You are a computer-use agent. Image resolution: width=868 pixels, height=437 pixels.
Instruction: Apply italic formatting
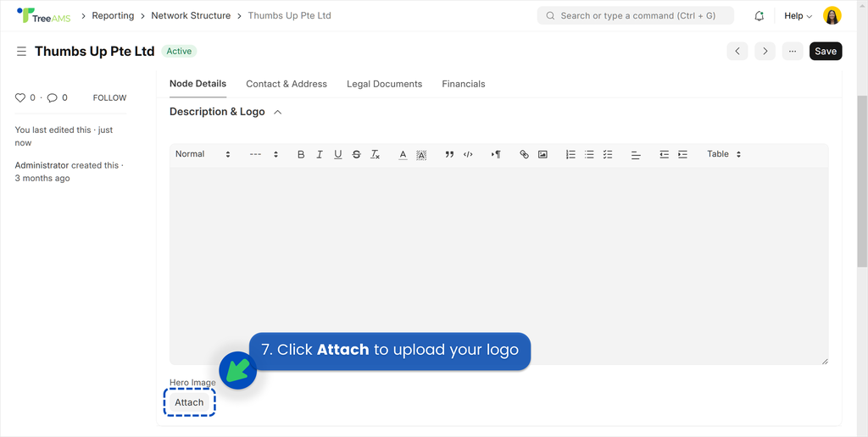320,154
